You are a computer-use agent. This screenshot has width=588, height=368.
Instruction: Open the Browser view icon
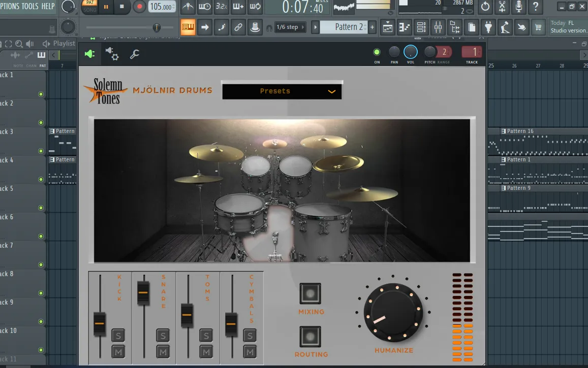(455, 27)
